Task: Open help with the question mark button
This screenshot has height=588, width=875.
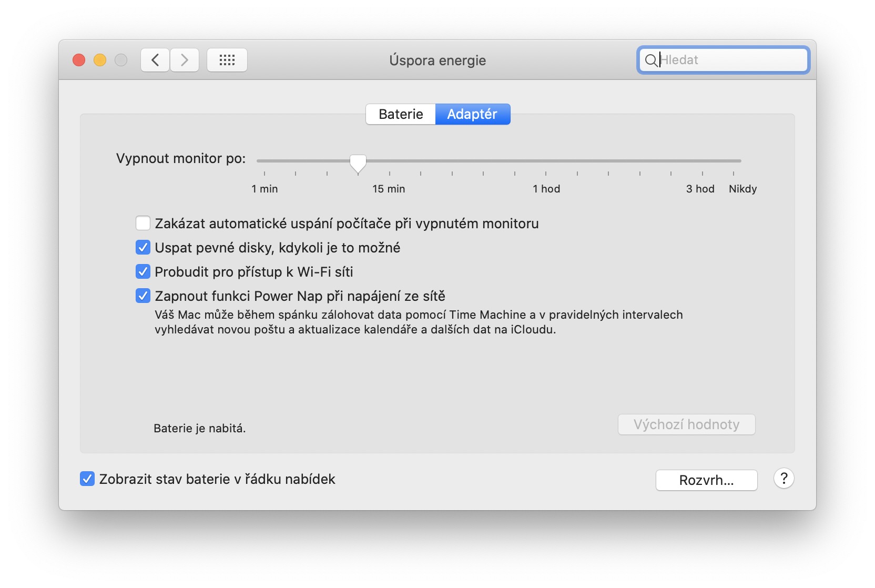Action: click(784, 479)
